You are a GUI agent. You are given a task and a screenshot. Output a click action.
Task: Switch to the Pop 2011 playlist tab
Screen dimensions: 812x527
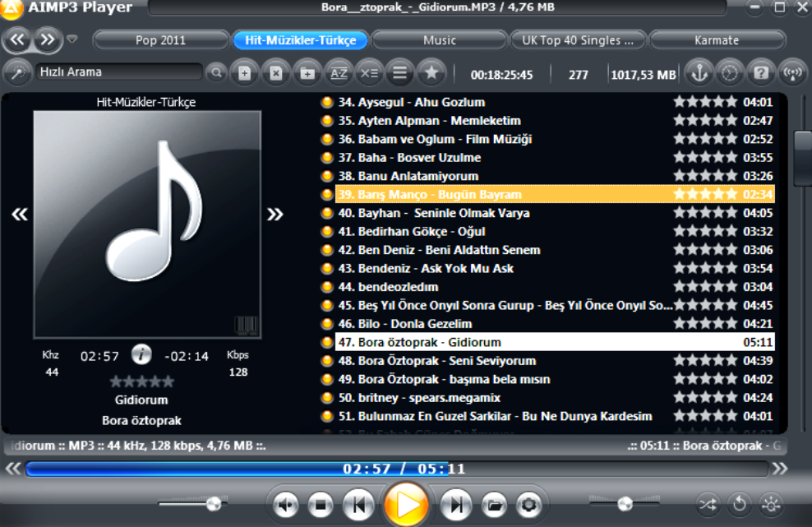coord(160,40)
